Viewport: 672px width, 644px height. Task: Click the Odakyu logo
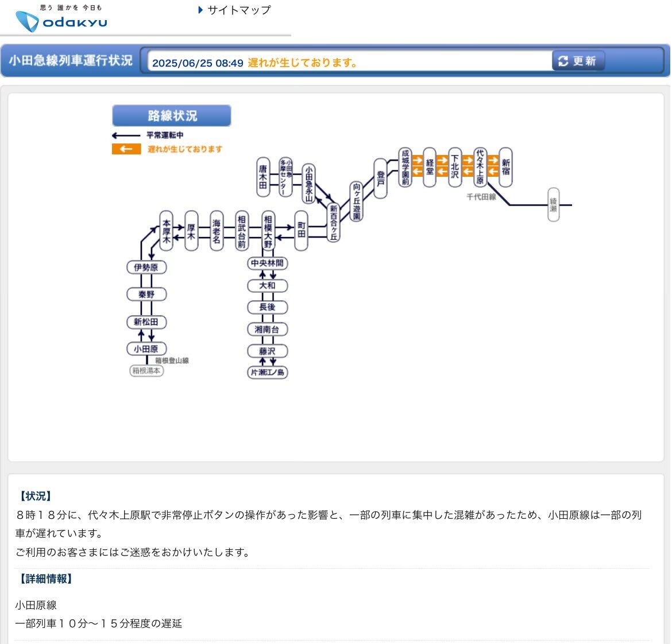[x=61, y=18]
